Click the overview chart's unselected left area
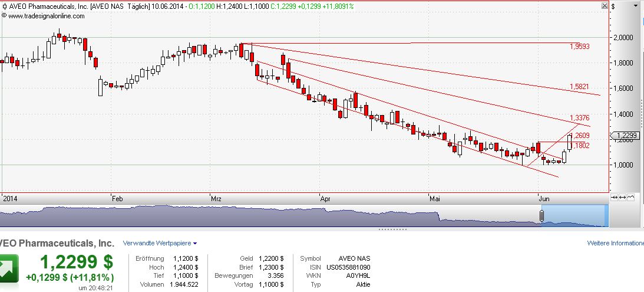 point(236,216)
